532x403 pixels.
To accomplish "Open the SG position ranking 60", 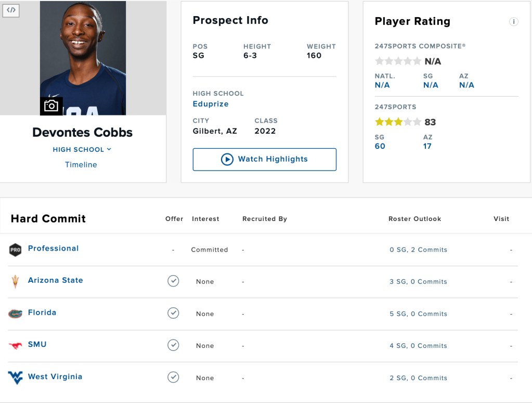I will coord(380,146).
